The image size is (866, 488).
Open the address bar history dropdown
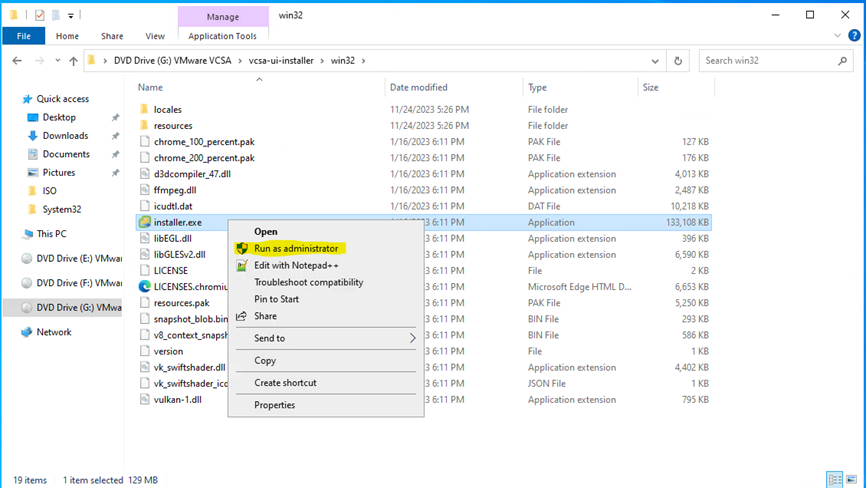click(659, 61)
